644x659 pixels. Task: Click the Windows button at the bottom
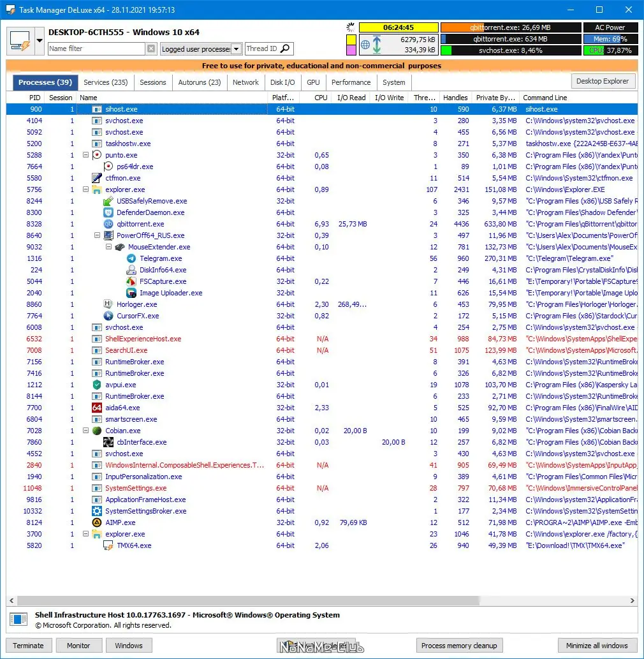[x=129, y=646]
